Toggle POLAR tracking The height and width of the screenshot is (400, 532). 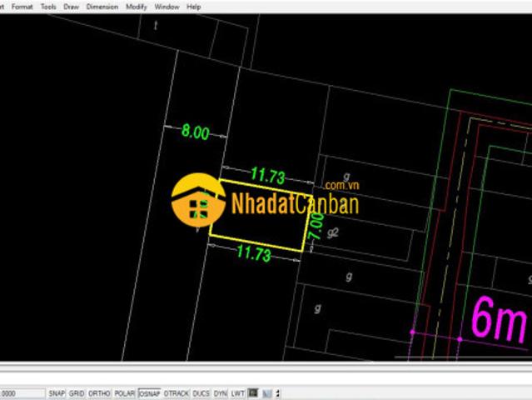pyautogui.click(x=125, y=393)
